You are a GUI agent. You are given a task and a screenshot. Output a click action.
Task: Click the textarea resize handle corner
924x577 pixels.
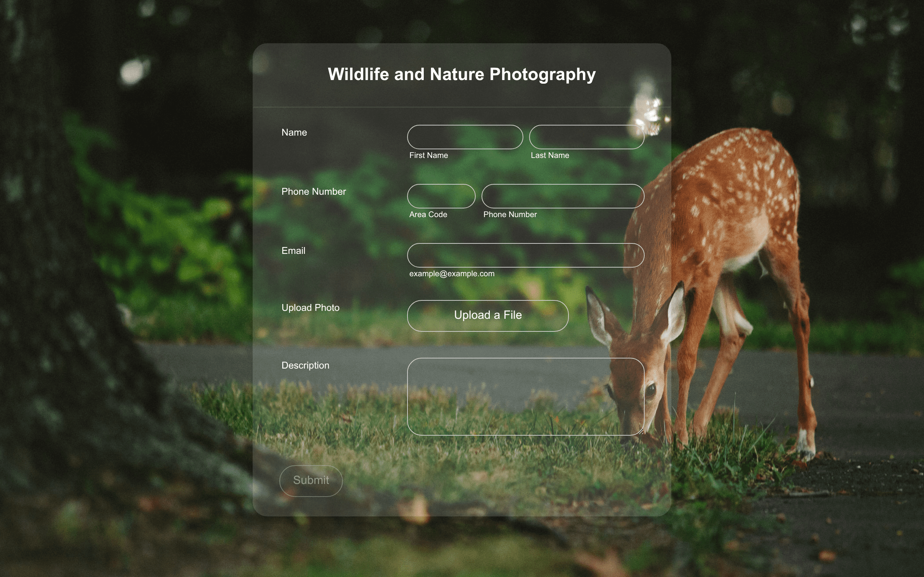[641, 432]
